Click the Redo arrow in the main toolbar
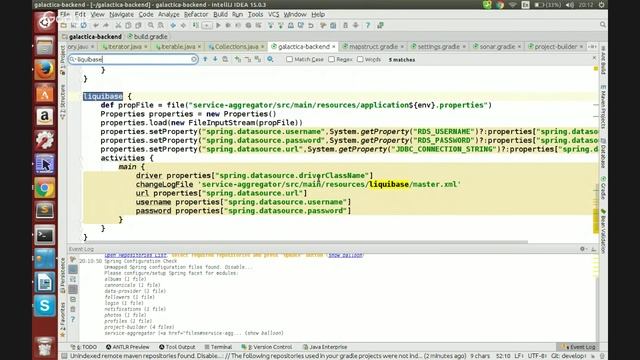Viewport: 640px width, 360px height. (106, 25)
